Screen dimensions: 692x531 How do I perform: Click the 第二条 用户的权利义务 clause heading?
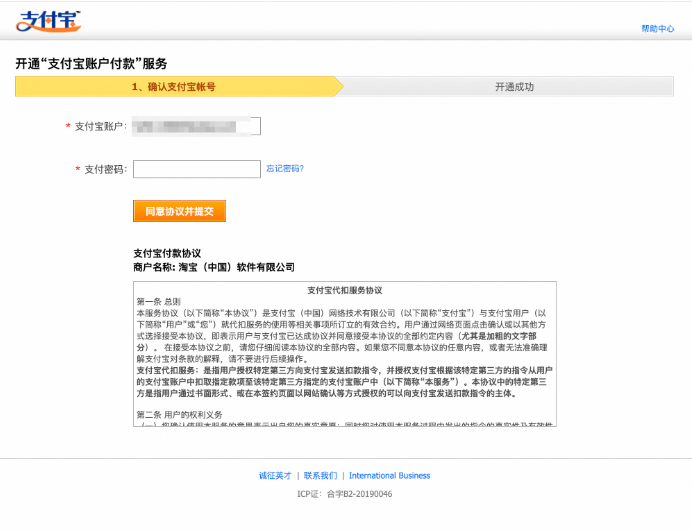pyautogui.click(x=179, y=415)
